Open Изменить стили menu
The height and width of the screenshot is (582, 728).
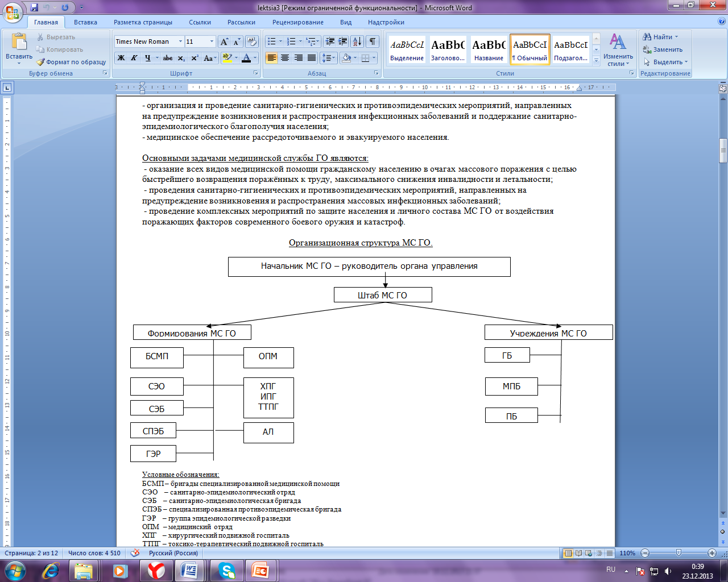[618, 50]
